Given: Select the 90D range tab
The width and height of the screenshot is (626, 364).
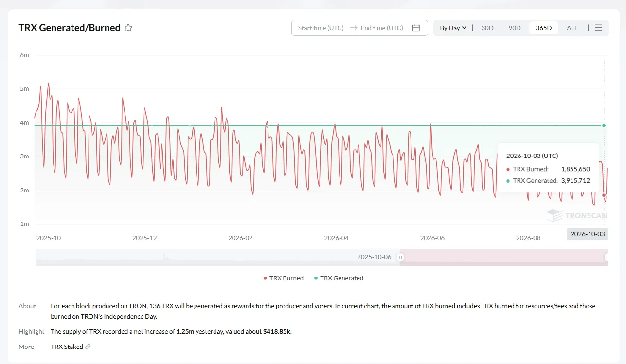Looking at the screenshot, I should pyautogui.click(x=515, y=28).
